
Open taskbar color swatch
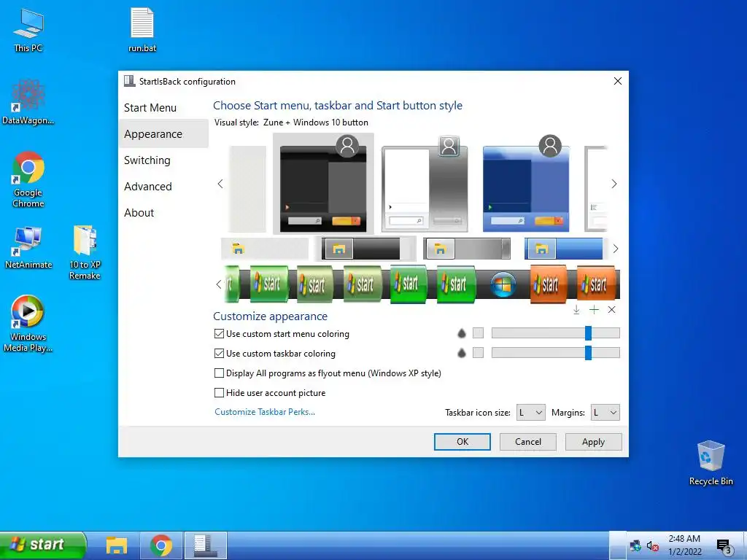point(478,353)
